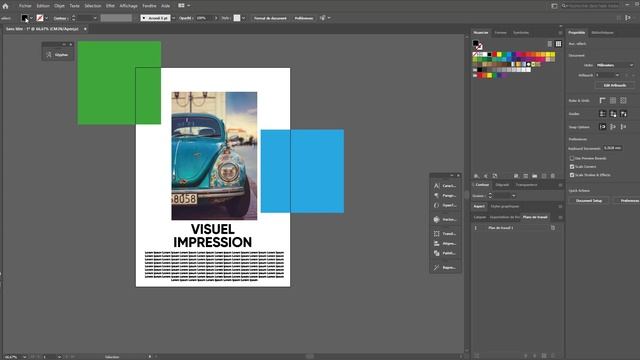Switch swatches to list view
The height and width of the screenshot is (360, 640).
550,44
